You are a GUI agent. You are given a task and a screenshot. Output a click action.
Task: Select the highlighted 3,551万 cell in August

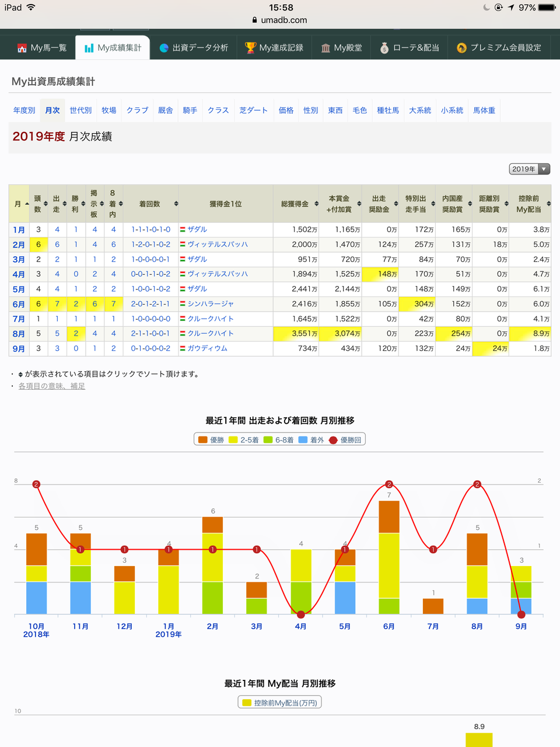pyautogui.click(x=303, y=333)
